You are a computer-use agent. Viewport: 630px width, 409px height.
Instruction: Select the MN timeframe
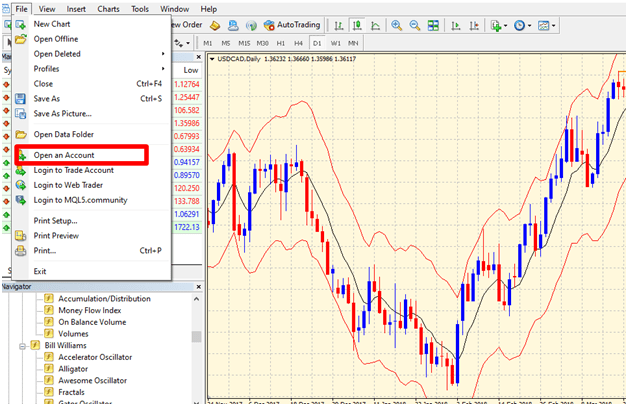353,43
